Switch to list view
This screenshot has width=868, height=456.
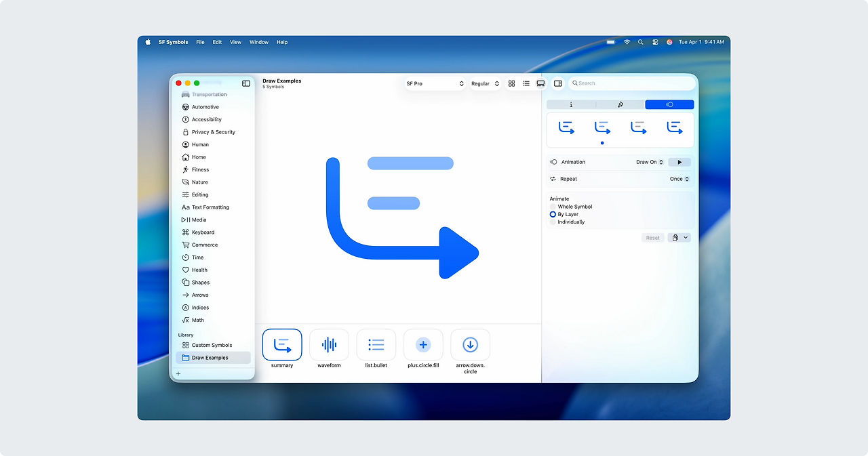526,83
